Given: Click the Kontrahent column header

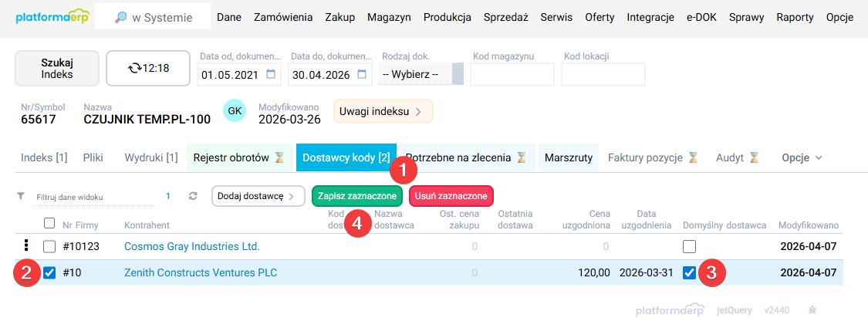Looking at the screenshot, I should pos(147,225).
